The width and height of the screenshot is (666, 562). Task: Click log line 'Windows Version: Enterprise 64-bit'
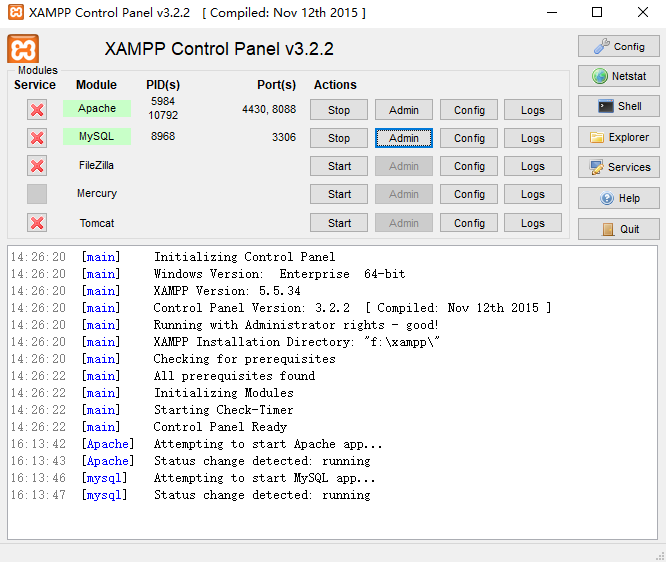(x=279, y=274)
